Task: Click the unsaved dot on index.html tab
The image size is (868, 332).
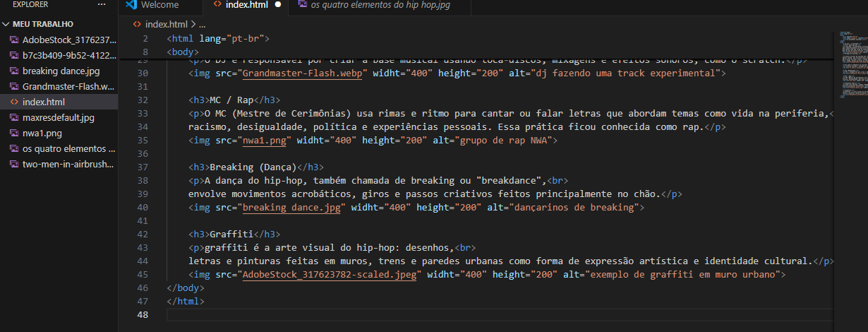Action: [x=278, y=5]
